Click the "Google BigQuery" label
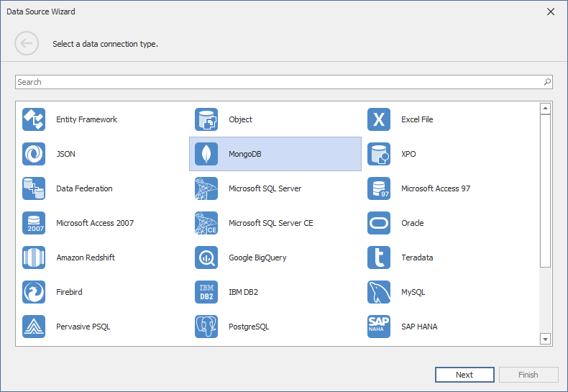568x392 pixels. pyautogui.click(x=257, y=257)
